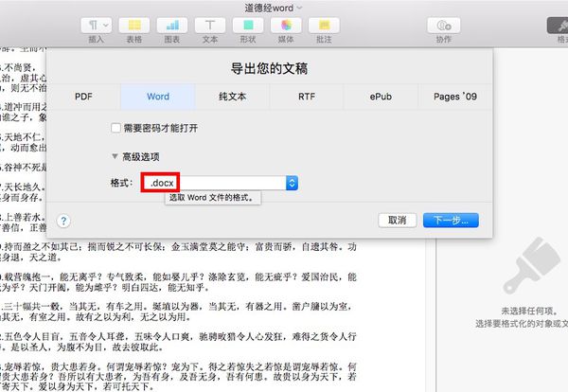Select the Word export tab
The width and height of the screenshot is (568, 392).
(x=158, y=97)
